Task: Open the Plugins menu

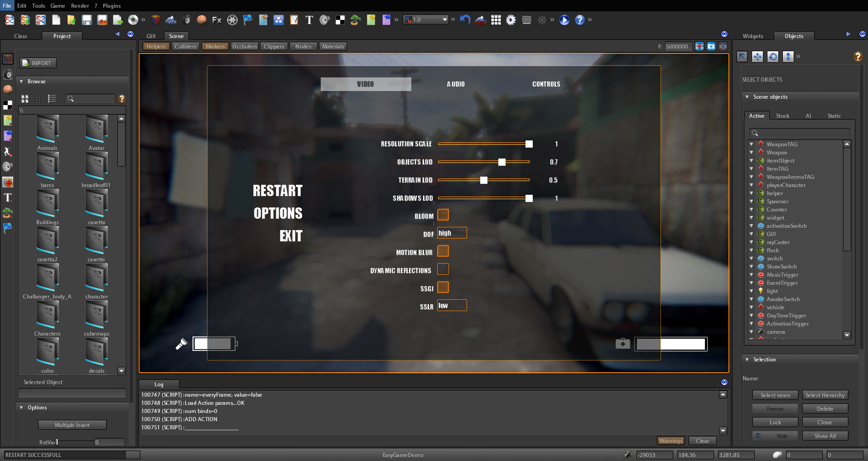Action: [x=111, y=5]
